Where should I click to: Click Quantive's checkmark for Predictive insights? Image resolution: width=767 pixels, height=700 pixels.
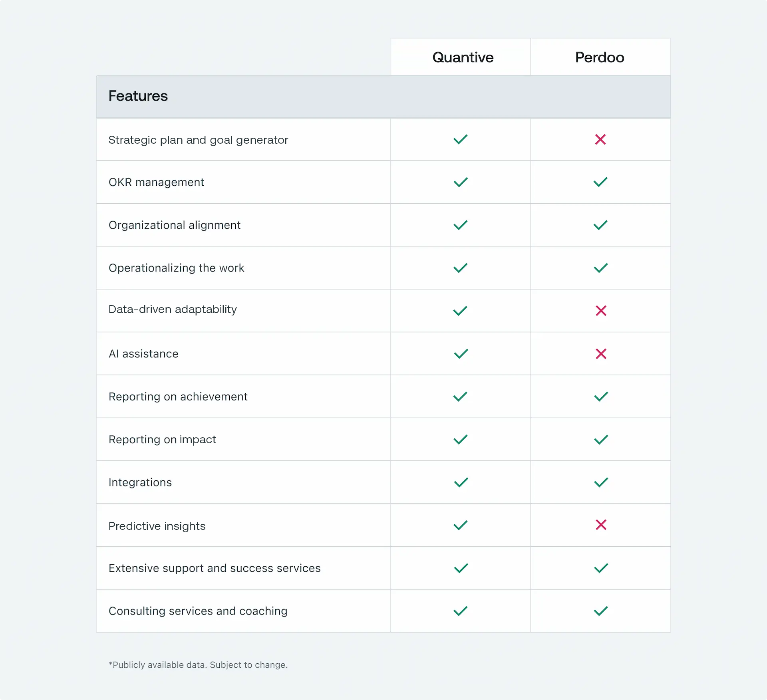tap(460, 525)
